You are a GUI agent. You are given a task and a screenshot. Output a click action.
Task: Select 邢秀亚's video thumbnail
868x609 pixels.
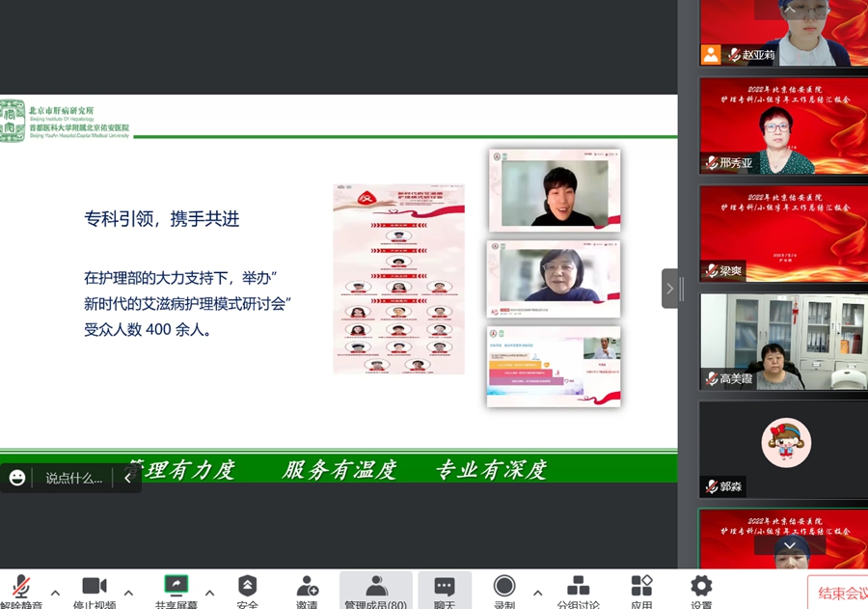click(x=783, y=126)
